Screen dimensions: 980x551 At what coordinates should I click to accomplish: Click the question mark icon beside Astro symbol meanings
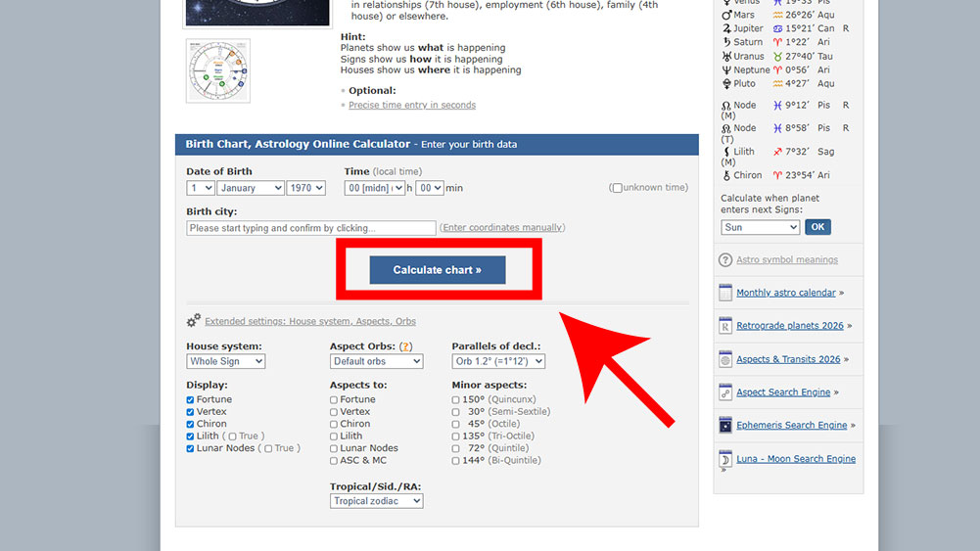click(x=725, y=260)
